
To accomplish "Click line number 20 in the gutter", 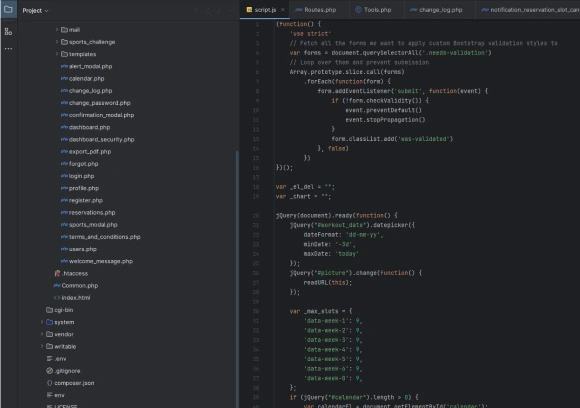I will 256,216.
